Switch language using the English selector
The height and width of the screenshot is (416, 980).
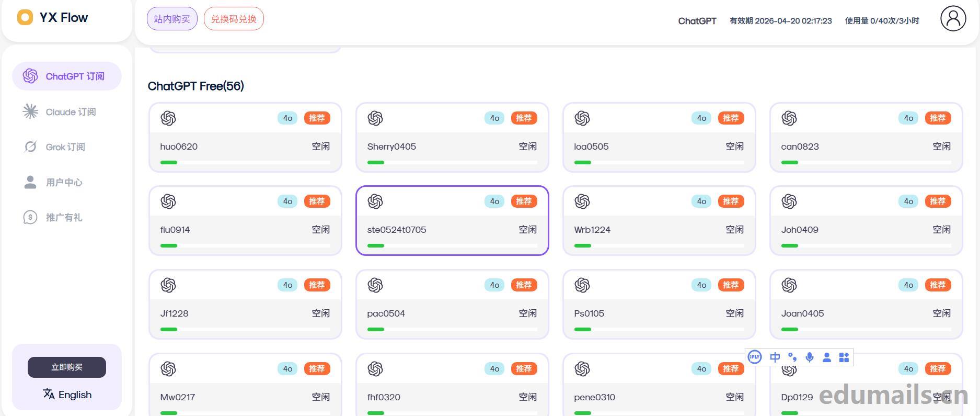67,395
